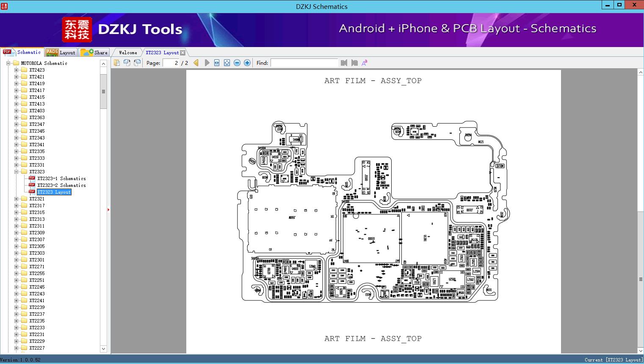The height and width of the screenshot is (364, 644).
Task: Select the XT2341 folder
Action: [37, 144]
